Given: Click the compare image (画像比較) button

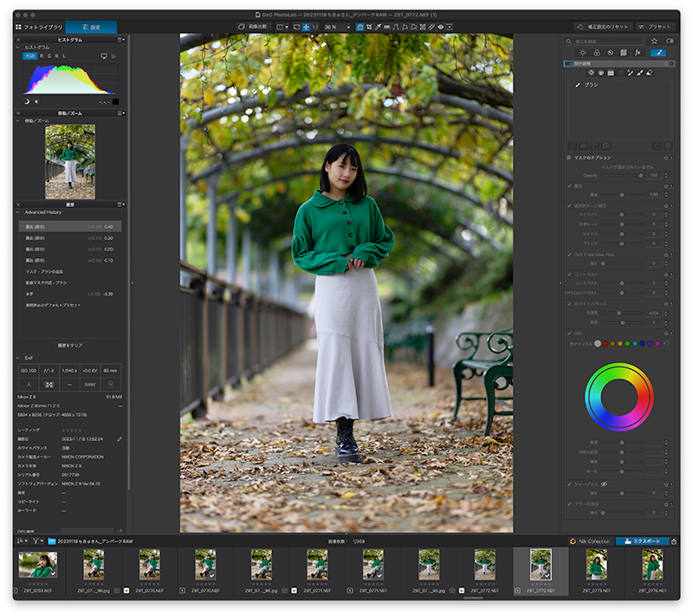Looking at the screenshot, I should (253, 27).
